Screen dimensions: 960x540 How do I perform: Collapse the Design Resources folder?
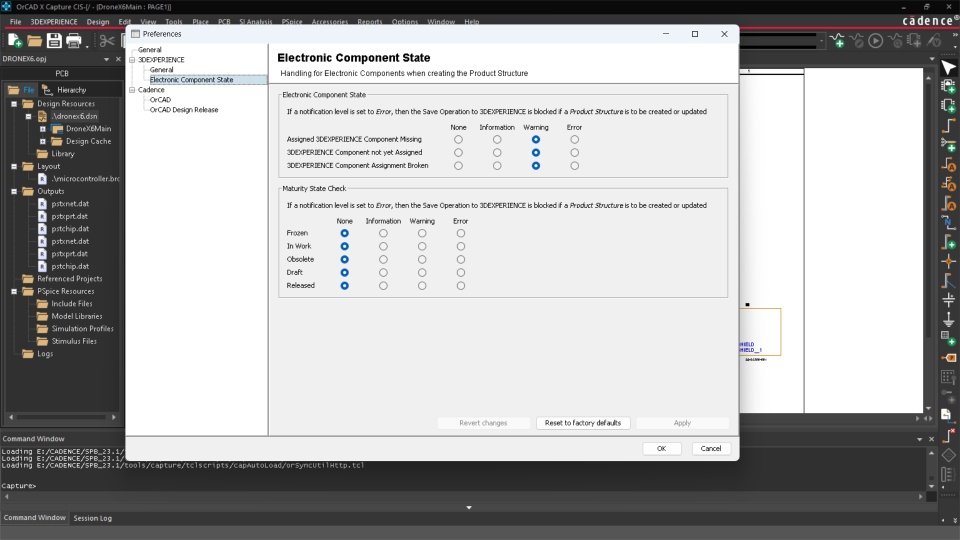(x=14, y=104)
